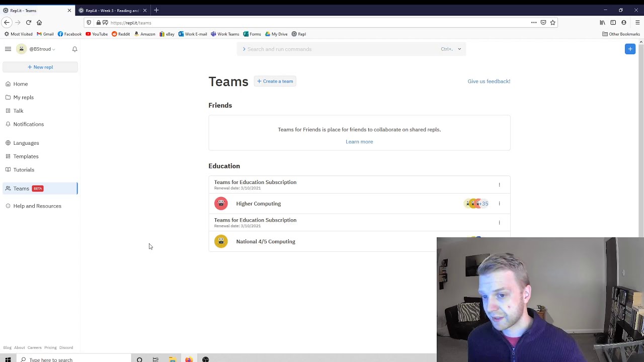Open the Firefox Library icon

click(602, 23)
